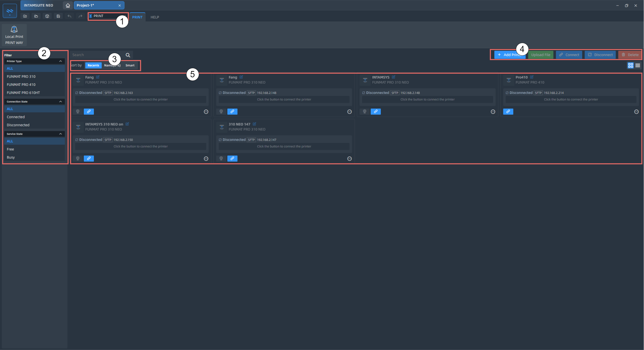
Task: Open more options on 310 NEO 147 card
Action: pos(349,159)
